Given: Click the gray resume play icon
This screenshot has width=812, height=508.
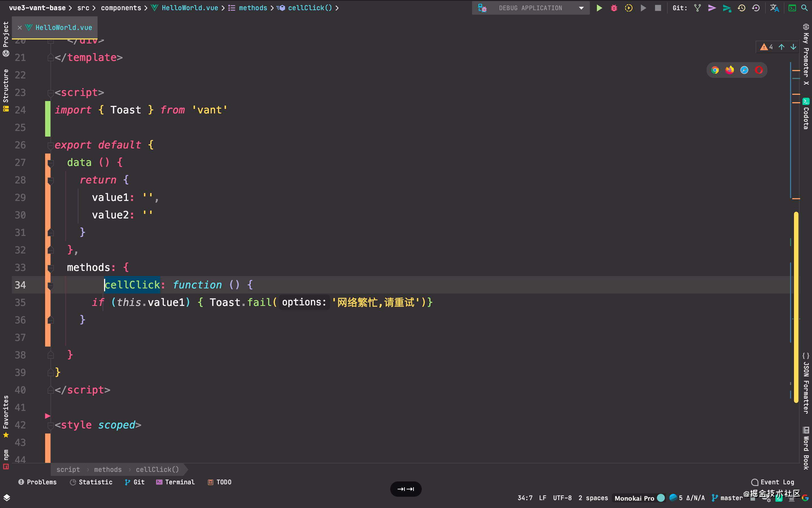Looking at the screenshot, I should (x=643, y=8).
